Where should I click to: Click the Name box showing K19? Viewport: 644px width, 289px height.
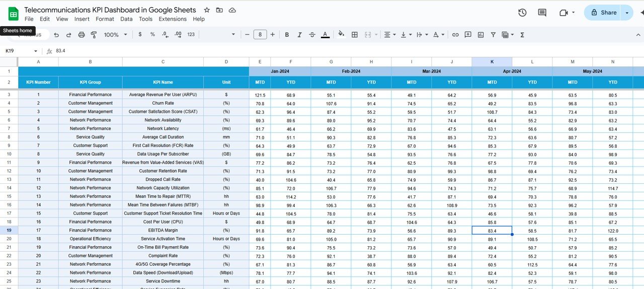point(18,51)
